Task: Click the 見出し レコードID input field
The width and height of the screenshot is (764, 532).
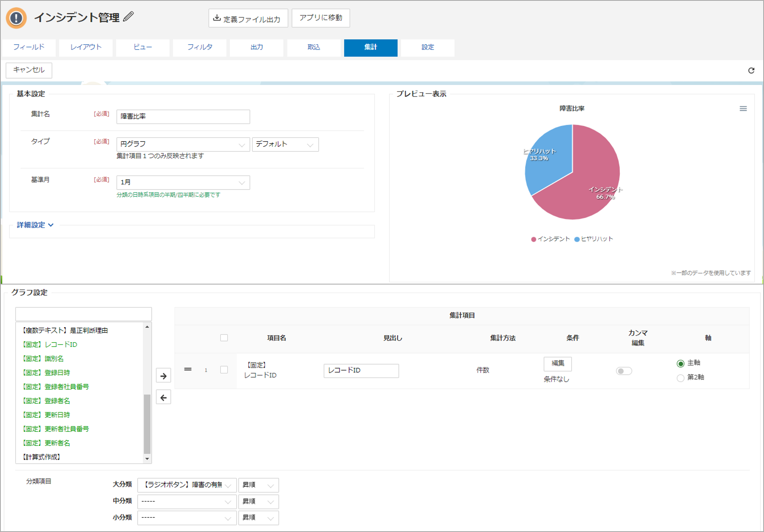Action: (x=361, y=371)
